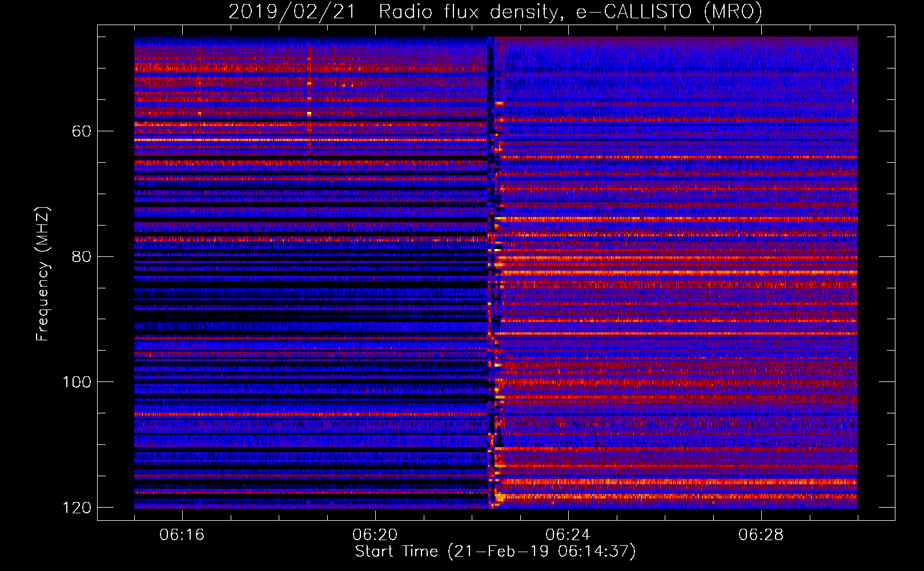Click the '120' frequency tick label

pyautogui.click(x=77, y=508)
